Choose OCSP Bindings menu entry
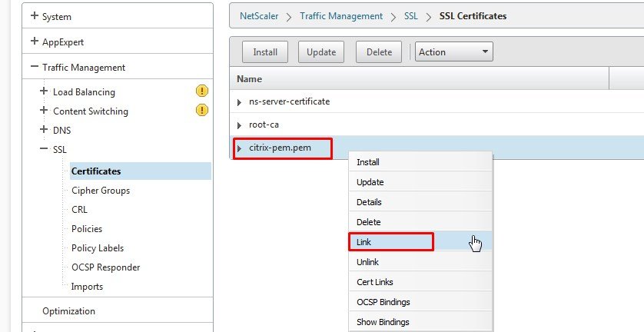The image size is (644, 332). coord(383,302)
